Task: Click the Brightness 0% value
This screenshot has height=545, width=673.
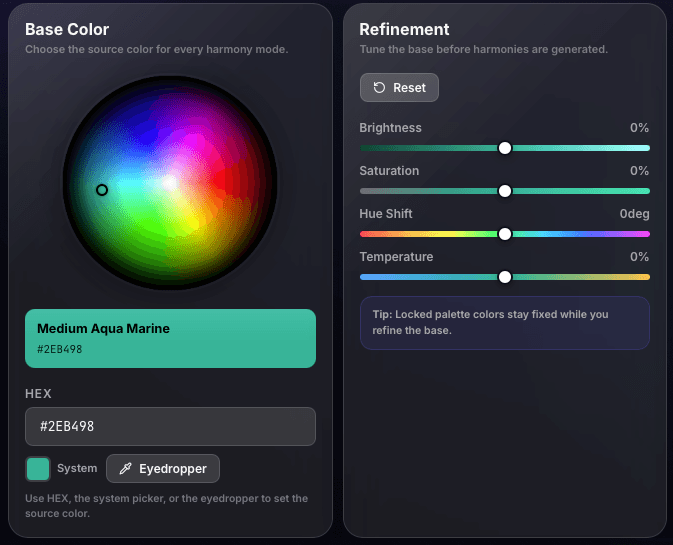Action: (640, 128)
